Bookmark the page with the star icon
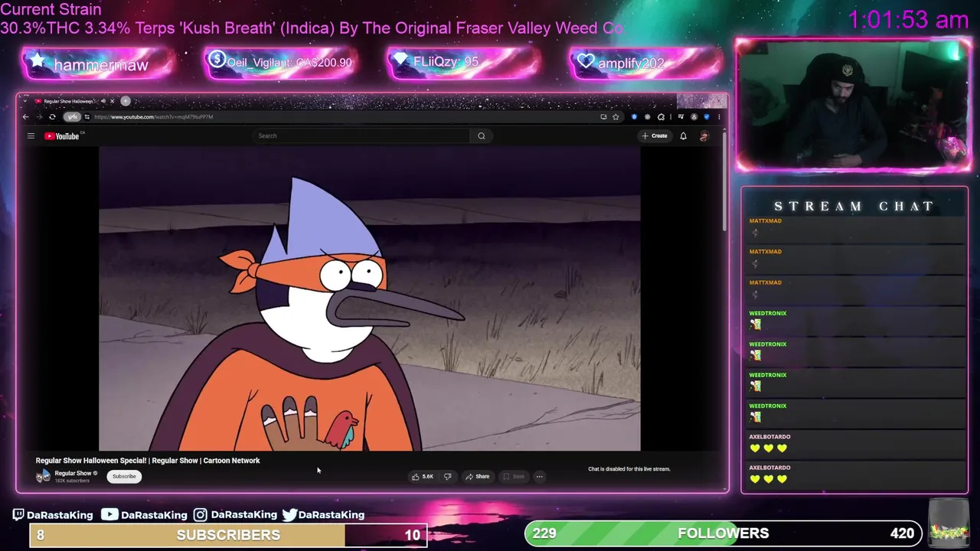 tap(616, 117)
